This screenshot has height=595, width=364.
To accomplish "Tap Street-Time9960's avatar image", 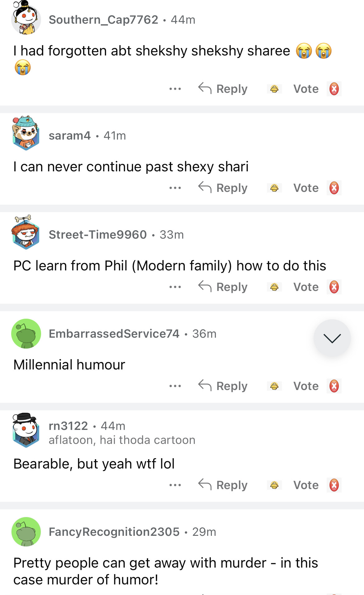I will point(26,233).
